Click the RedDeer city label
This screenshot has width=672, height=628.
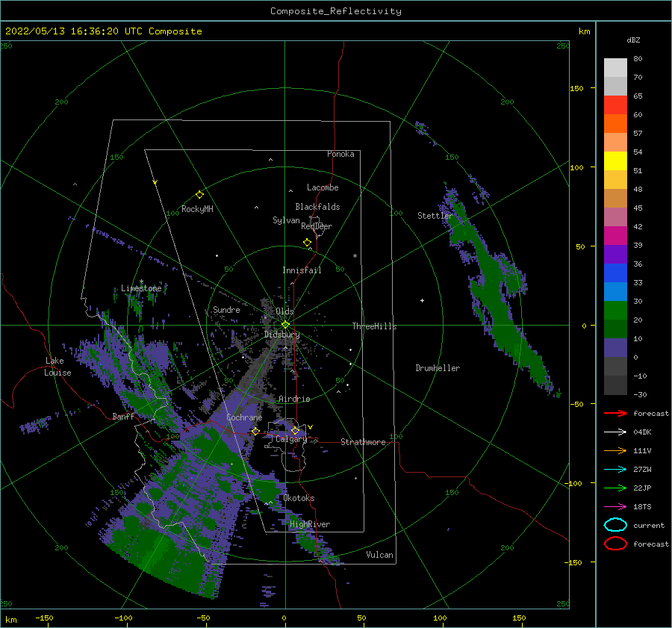[317, 226]
